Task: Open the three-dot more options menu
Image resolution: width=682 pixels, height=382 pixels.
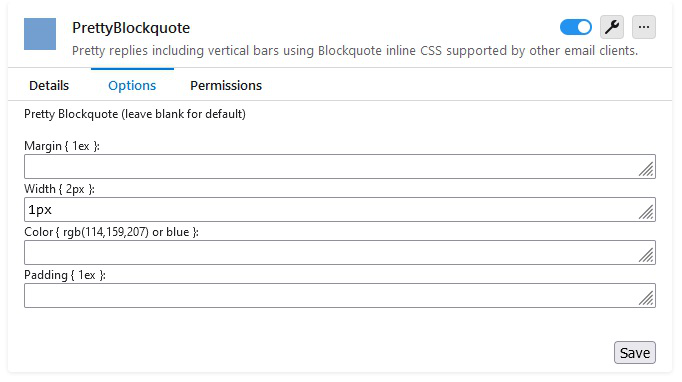Action: [644, 27]
